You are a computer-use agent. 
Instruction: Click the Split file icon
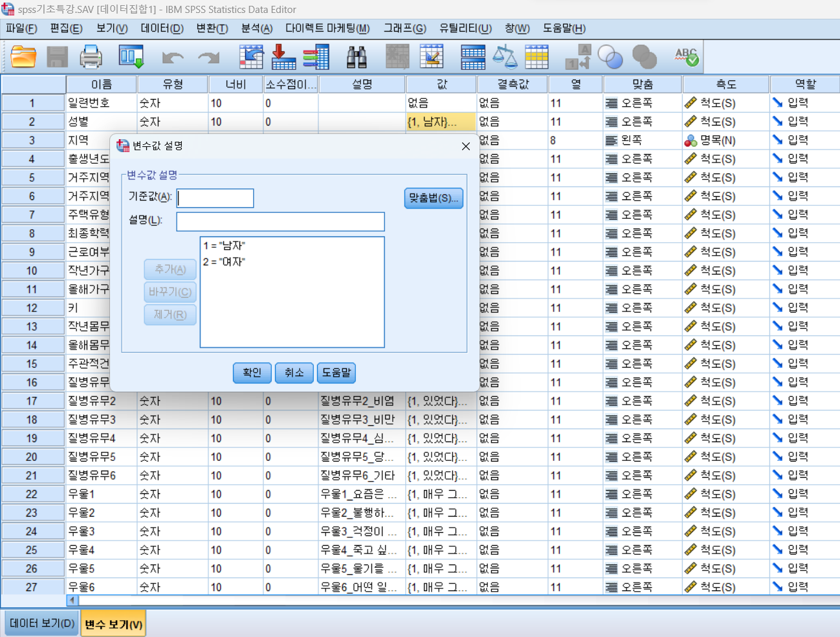(473, 57)
